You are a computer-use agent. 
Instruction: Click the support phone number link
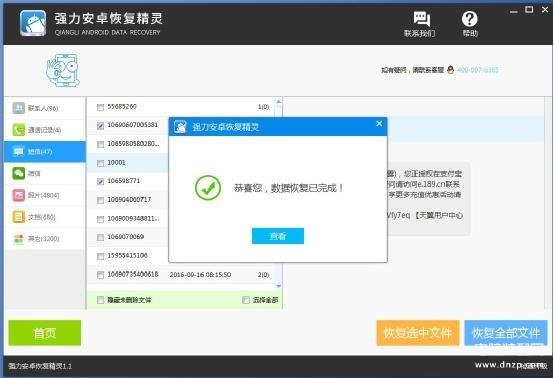point(478,70)
